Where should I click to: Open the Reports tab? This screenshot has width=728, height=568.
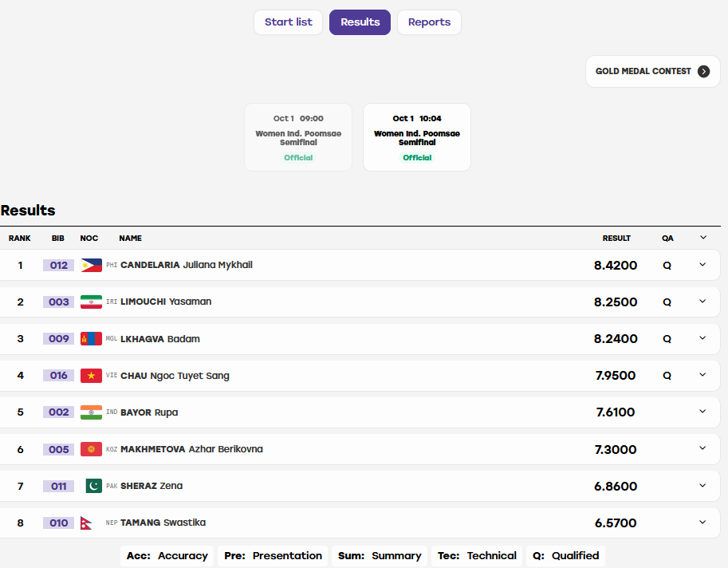[x=430, y=22]
